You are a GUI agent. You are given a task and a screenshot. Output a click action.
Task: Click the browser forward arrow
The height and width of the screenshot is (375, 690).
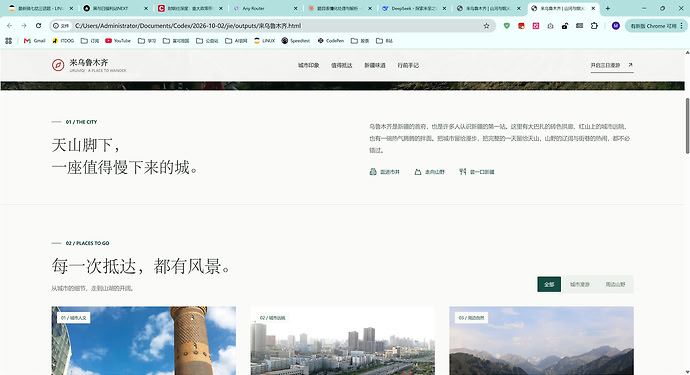click(x=24, y=26)
